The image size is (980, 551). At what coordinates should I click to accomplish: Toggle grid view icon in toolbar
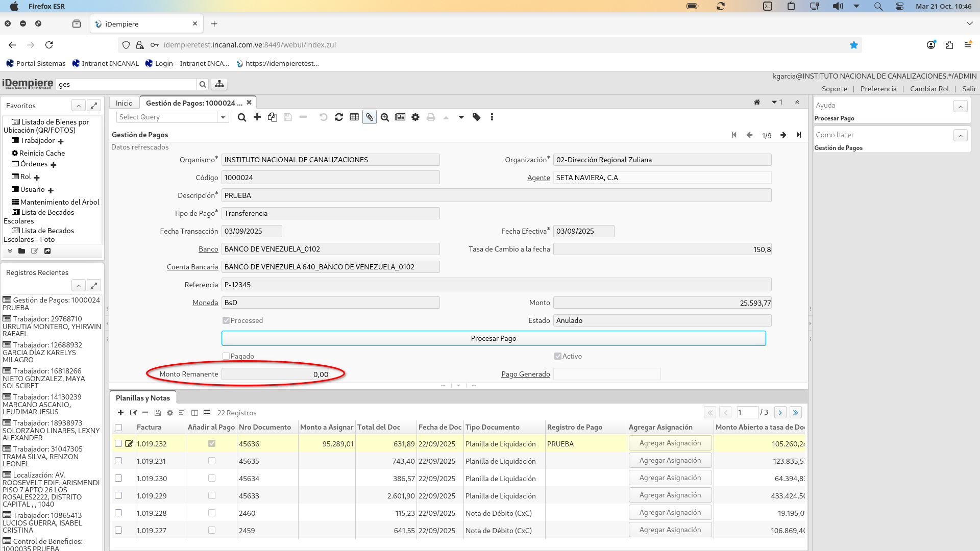[x=354, y=117]
